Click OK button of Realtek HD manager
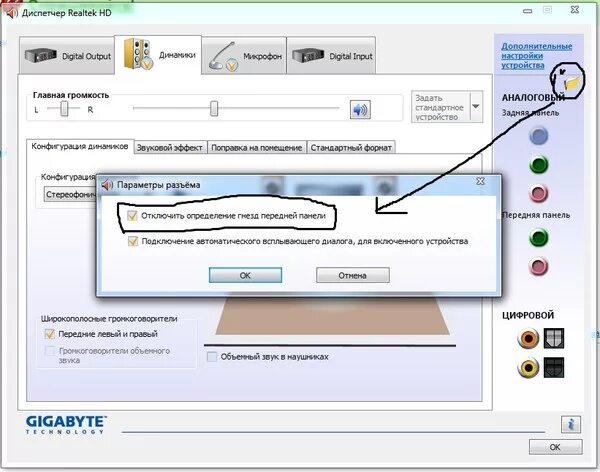This screenshot has width=600, height=472. click(555, 447)
